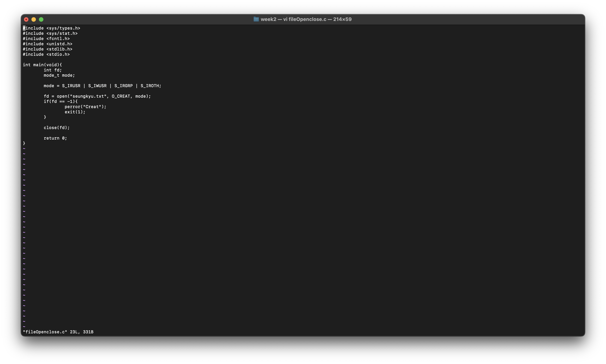
Task: Click the red close window button
Action: [26, 19]
